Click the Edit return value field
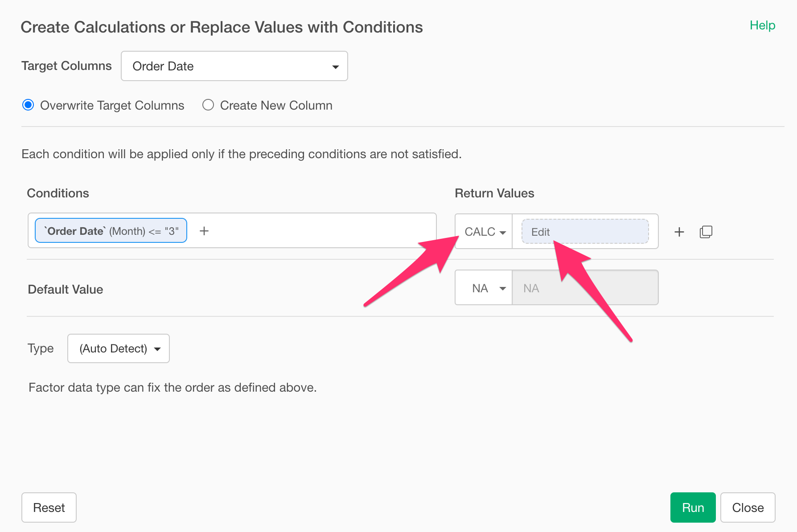 pyautogui.click(x=585, y=232)
